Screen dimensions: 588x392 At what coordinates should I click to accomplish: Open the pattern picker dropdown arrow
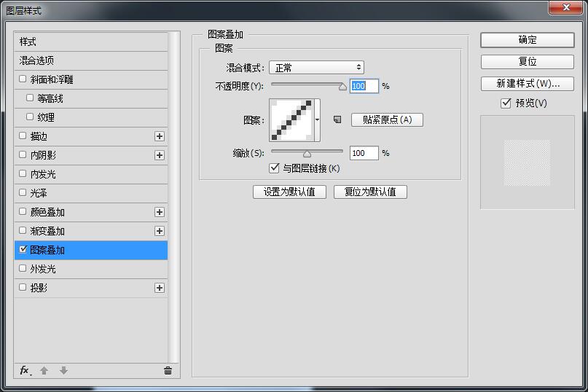(317, 120)
